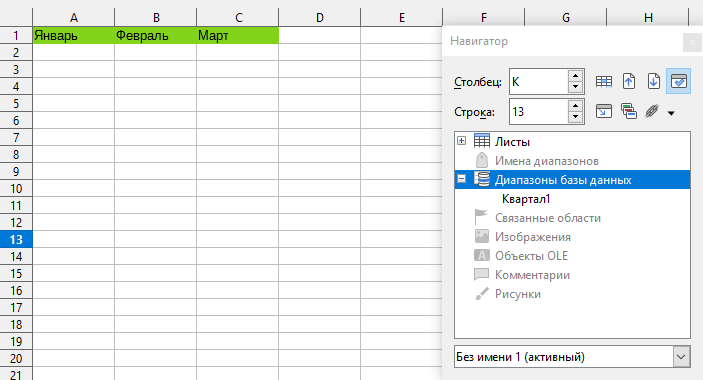The height and width of the screenshot is (380, 703).
Task: Click the flag icon next to Связанные области
Action: pyautogui.click(x=481, y=217)
